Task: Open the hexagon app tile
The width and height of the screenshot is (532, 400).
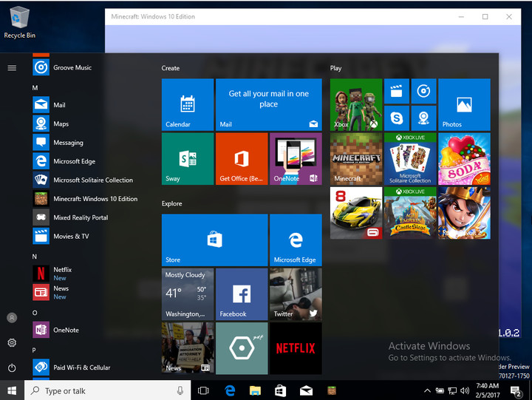Action: (x=242, y=348)
